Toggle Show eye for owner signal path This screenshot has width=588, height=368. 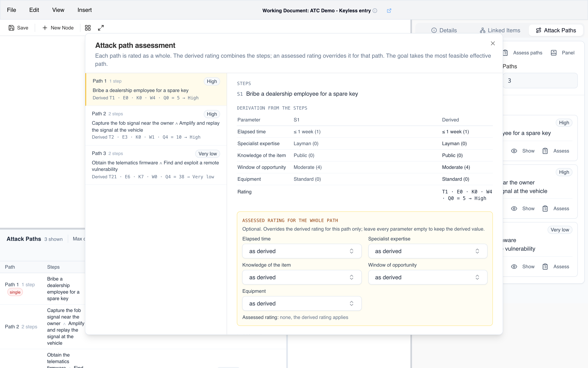pos(514,209)
